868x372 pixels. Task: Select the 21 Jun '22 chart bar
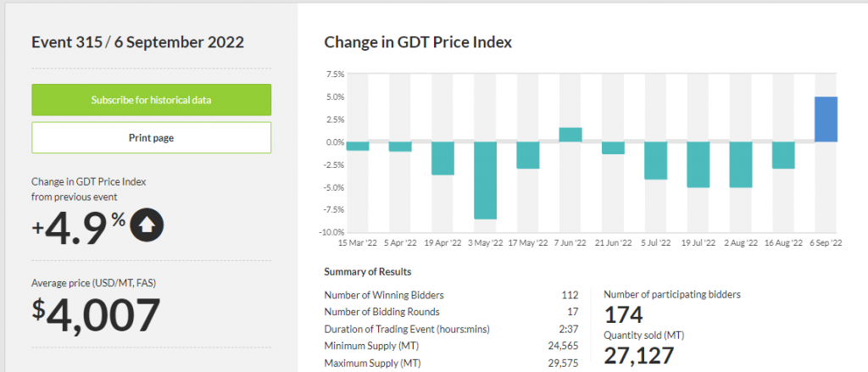click(613, 148)
